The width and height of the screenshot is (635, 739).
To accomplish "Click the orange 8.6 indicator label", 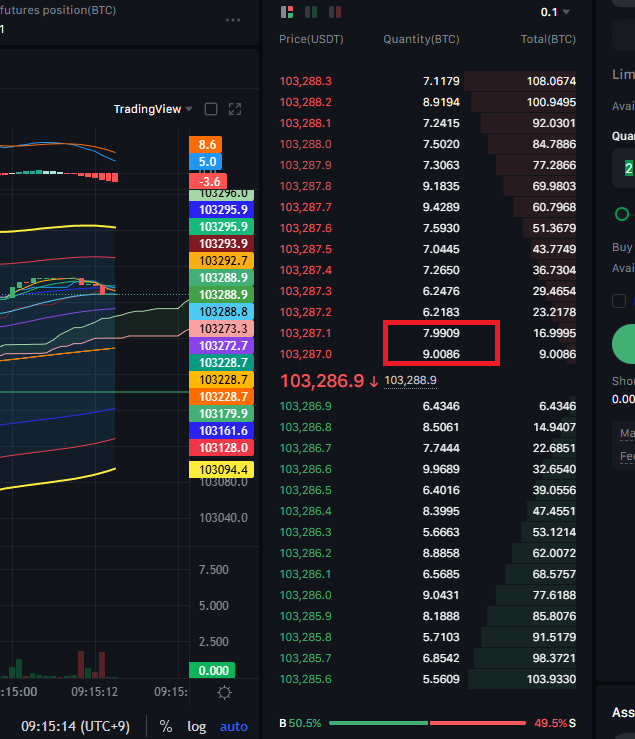I will point(206,144).
